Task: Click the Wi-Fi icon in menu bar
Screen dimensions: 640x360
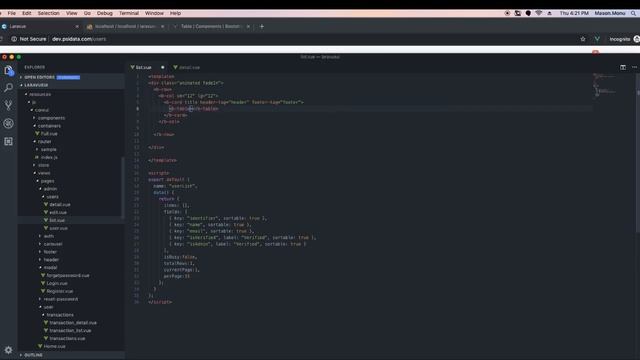Action: (x=539, y=13)
